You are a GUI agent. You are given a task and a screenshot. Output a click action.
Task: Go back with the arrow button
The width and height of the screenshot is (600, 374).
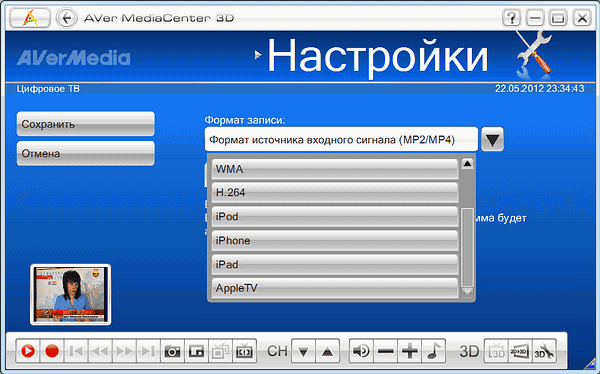click(x=67, y=18)
